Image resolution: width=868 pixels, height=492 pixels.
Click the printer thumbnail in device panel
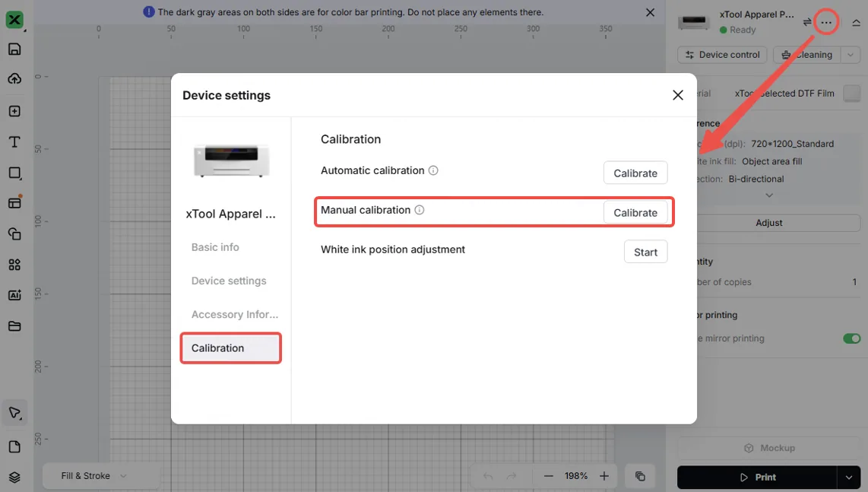694,22
